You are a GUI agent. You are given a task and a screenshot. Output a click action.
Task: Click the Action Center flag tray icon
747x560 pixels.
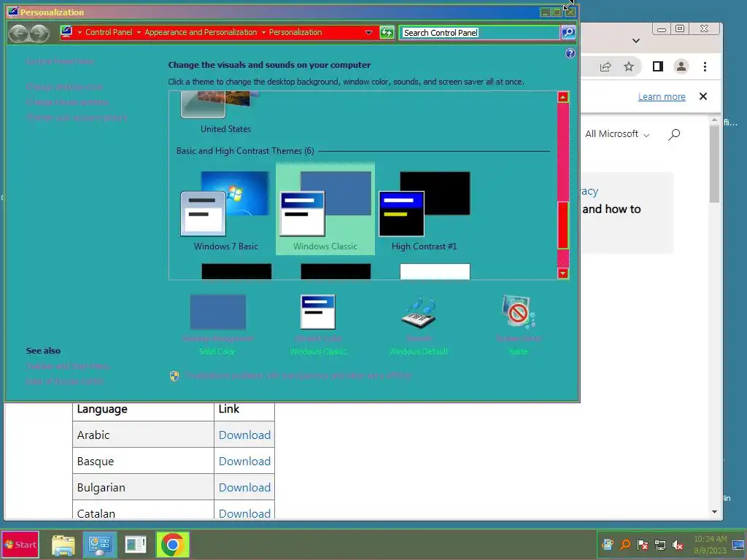(x=642, y=545)
